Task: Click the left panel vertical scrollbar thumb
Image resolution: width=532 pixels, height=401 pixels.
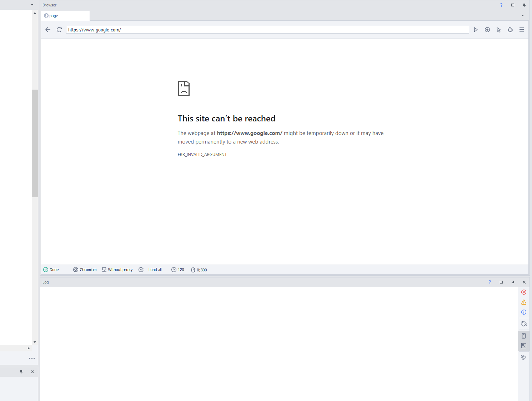Action: (35, 143)
